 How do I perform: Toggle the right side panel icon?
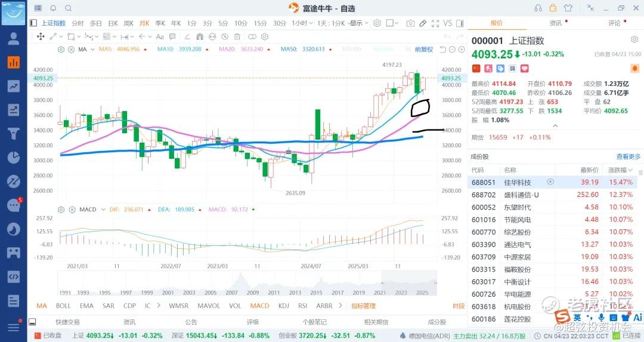point(460,23)
